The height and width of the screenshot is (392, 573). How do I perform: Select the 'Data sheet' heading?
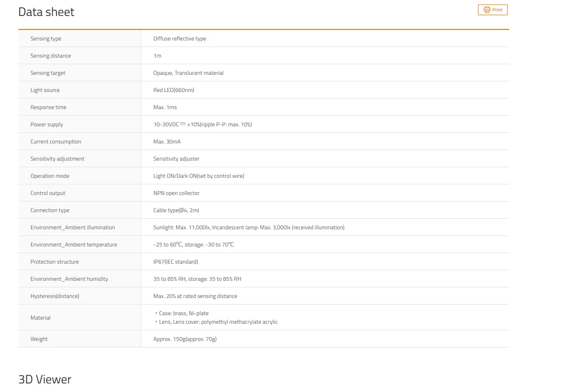tap(46, 12)
